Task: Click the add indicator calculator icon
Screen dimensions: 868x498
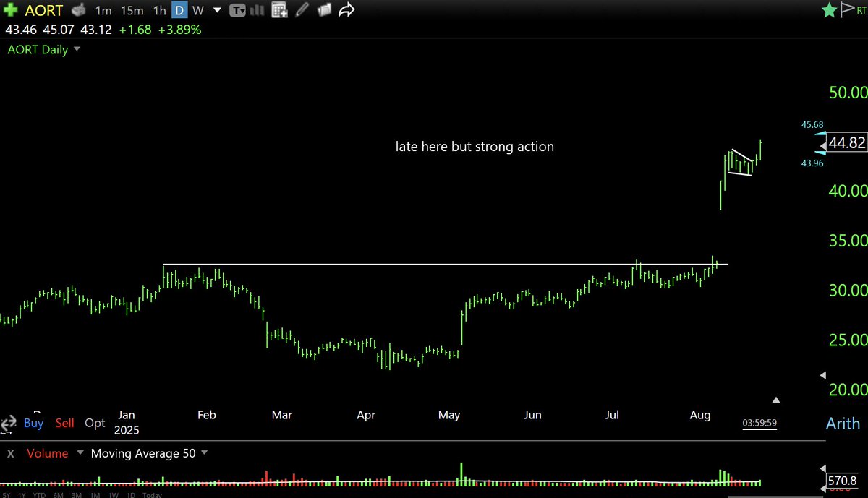Action: [279, 11]
